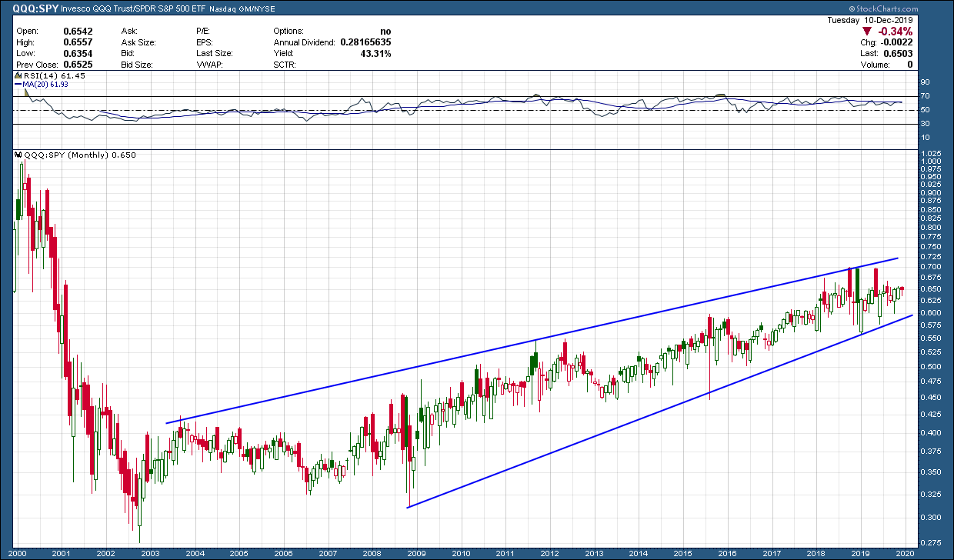Viewport: 954px width, 560px height.
Task: Click the Prev Close value 0.6525
Action: click(x=77, y=65)
